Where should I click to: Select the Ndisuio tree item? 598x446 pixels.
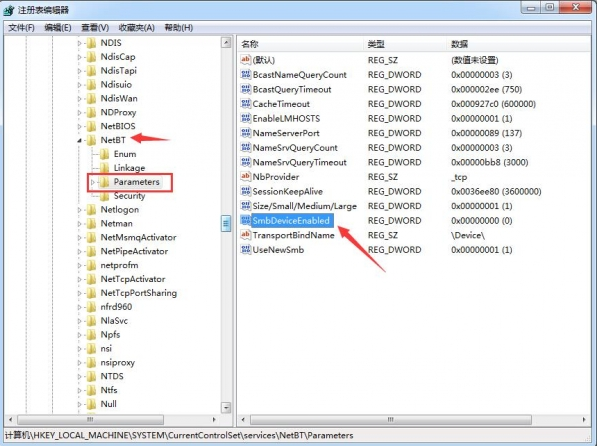[116, 85]
